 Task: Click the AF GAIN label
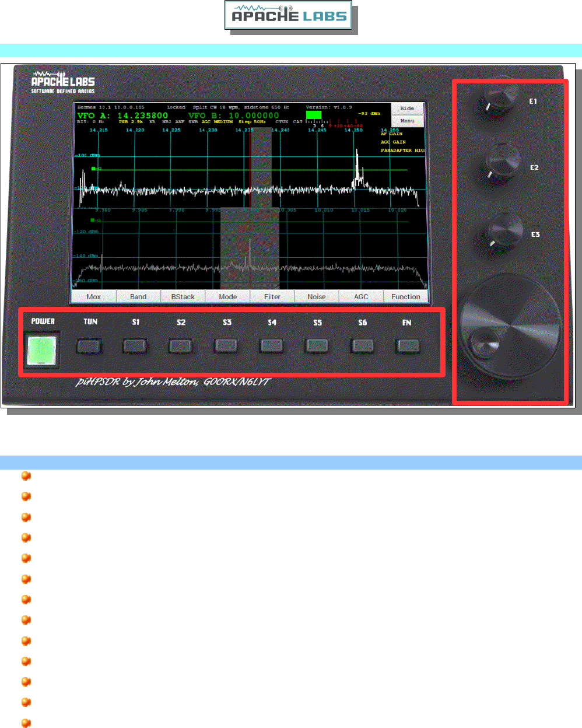(392, 134)
